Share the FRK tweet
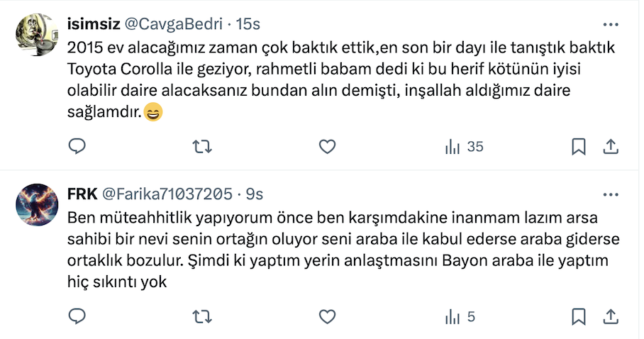The image size is (644, 339). point(611,316)
